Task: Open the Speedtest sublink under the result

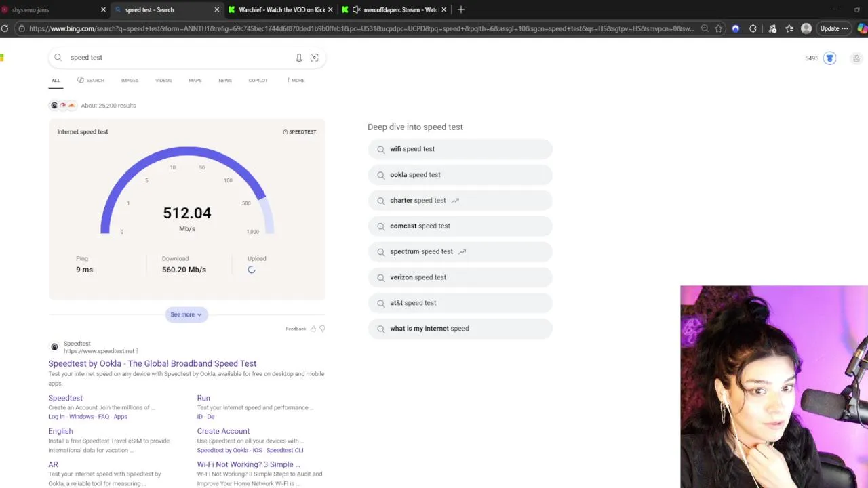Action: [x=65, y=398]
